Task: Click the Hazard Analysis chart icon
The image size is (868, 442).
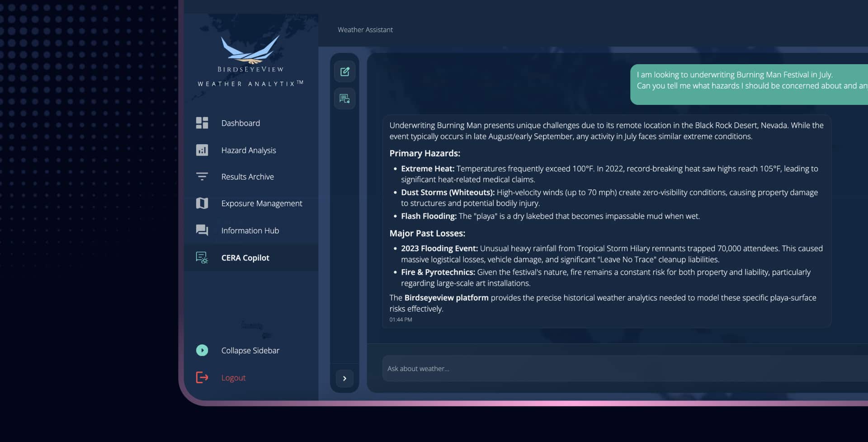Action: click(202, 150)
